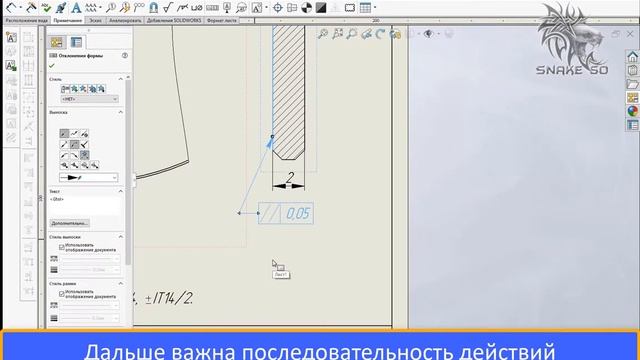Open the Appearances color ball in task pane
This screenshot has height=360, width=640.
point(632,111)
